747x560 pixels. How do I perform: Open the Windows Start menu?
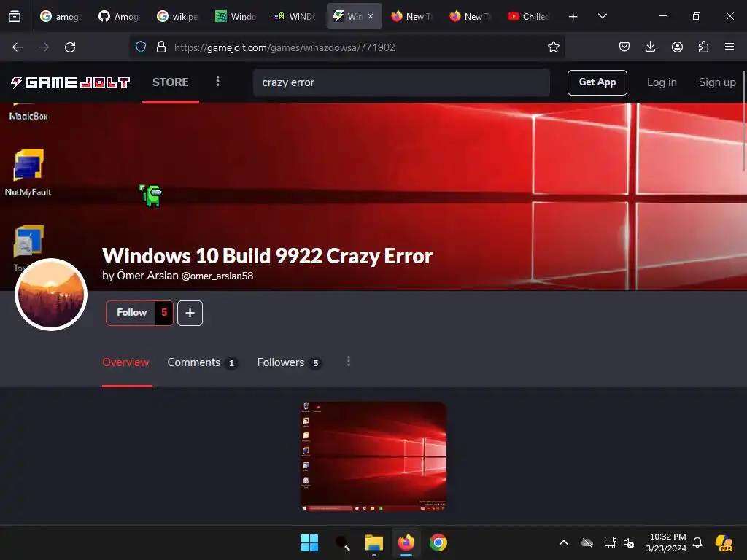309,542
